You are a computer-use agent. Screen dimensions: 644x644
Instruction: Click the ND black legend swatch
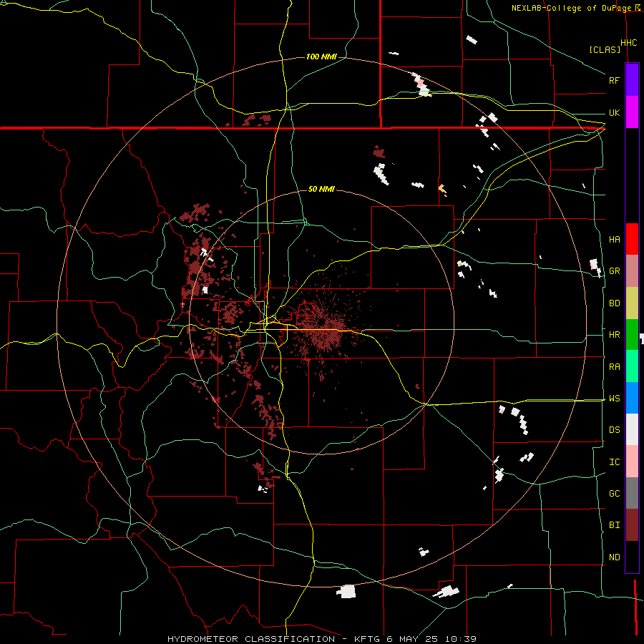point(632,557)
